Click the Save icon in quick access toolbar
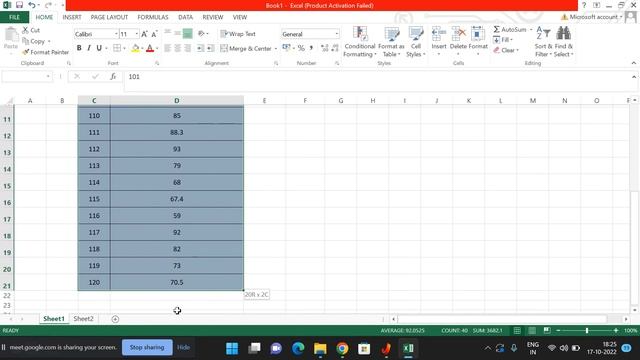This screenshot has width=640, height=360. (x=19, y=5)
